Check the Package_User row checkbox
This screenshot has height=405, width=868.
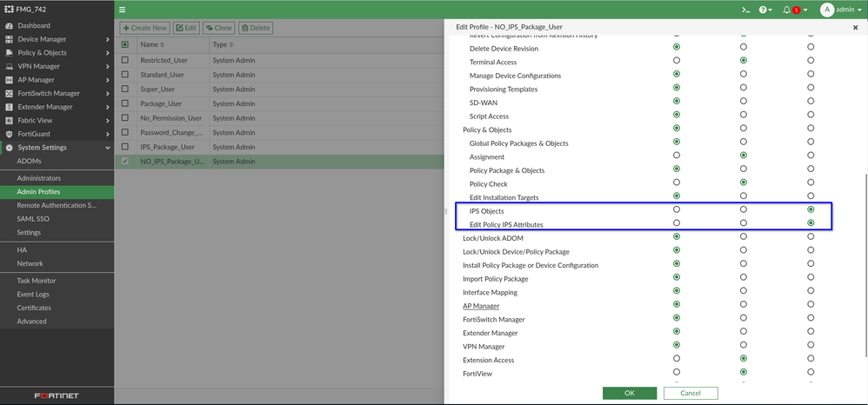pos(125,103)
